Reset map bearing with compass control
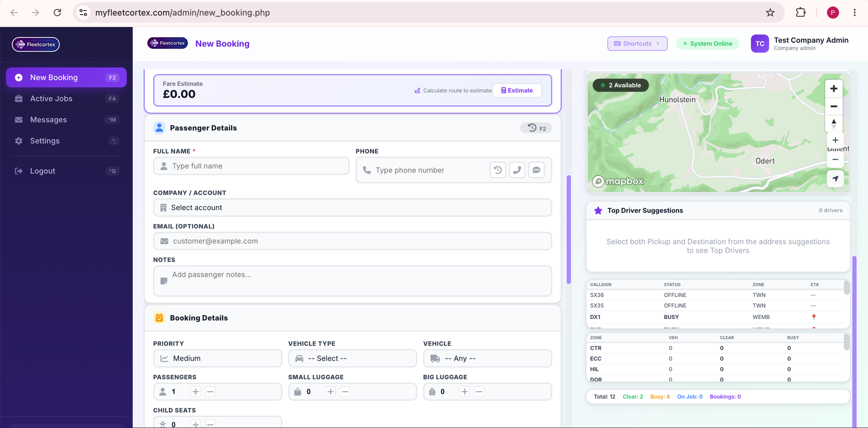Viewport: 868px width, 428px height. point(834,124)
